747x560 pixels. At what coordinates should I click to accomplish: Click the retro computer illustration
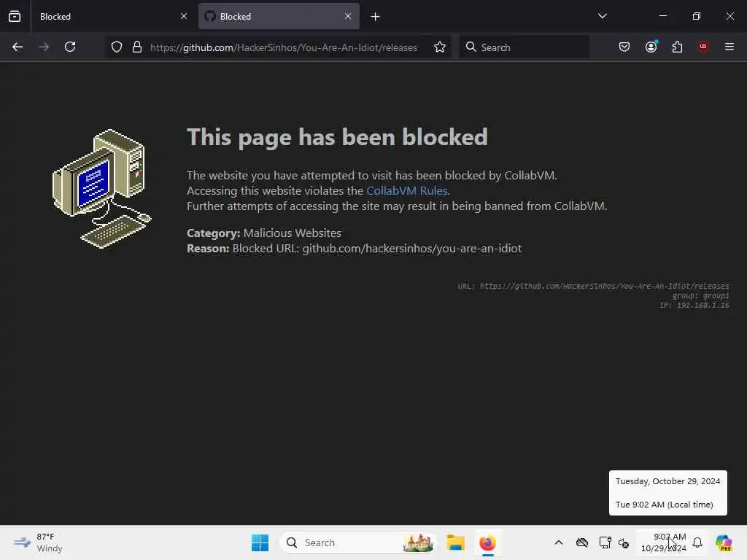(102, 189)
